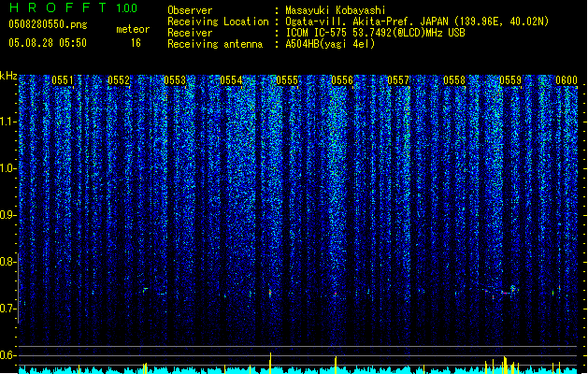Click the tall yellow power spike under 0555
This screenshot has height=374, width=588.
[x=270, y=363]
